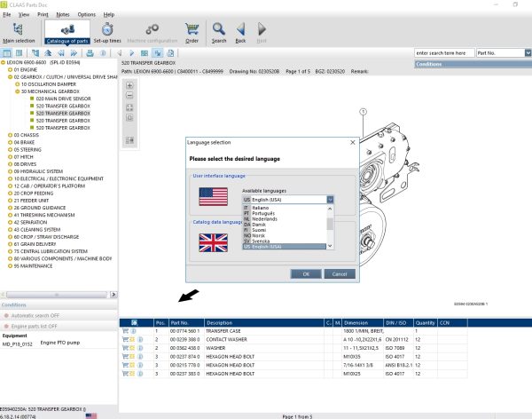Zoom out of the drawing

tap(129, 96)
